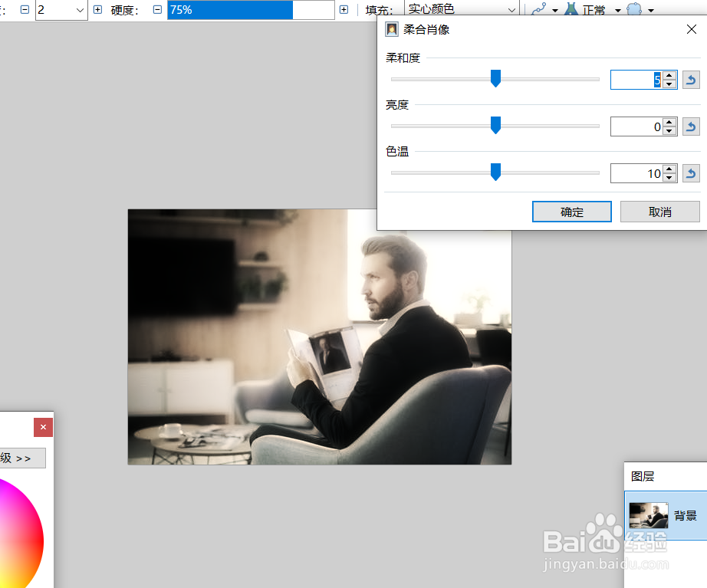The width and height of the screenshot is (707, 588).
Task: Focus the 柔和度 value field
Action: click(636, 80)
